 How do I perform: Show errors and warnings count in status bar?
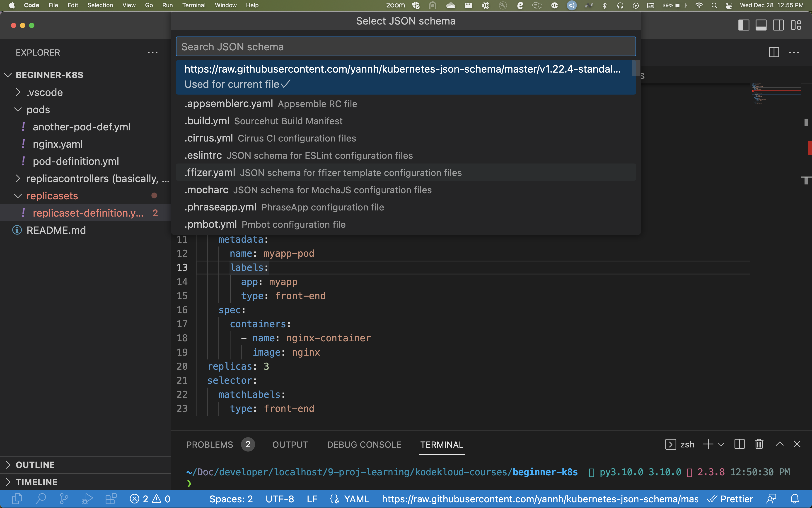tap(150, 499)
